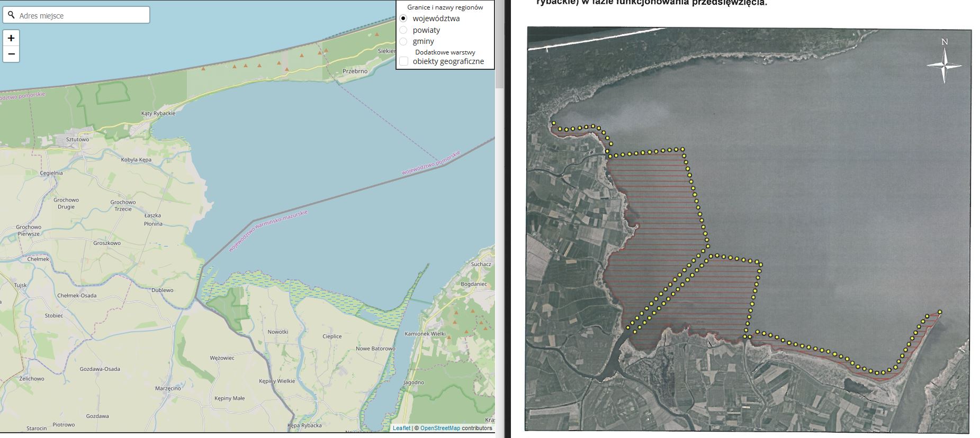This screenshot has height=438, width=980.
Task: Click the Przebrno place label
Action: click(355, 71)
